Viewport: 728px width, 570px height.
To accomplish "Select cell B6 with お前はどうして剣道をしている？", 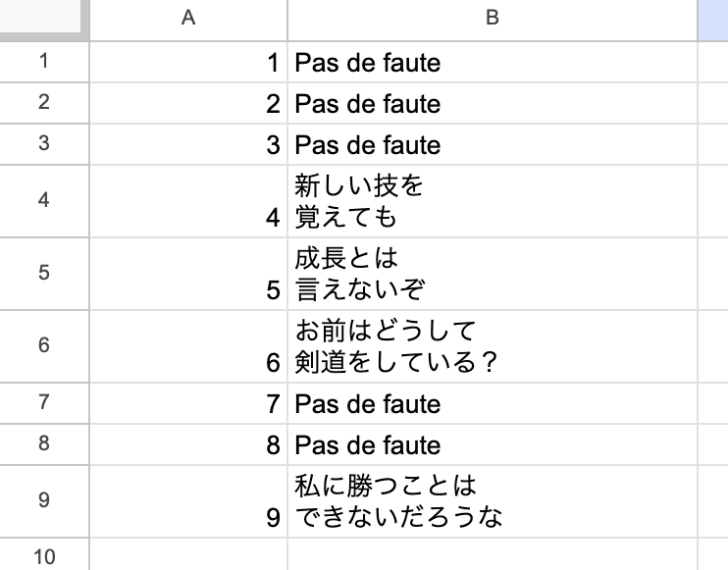I will coord(492,346).
